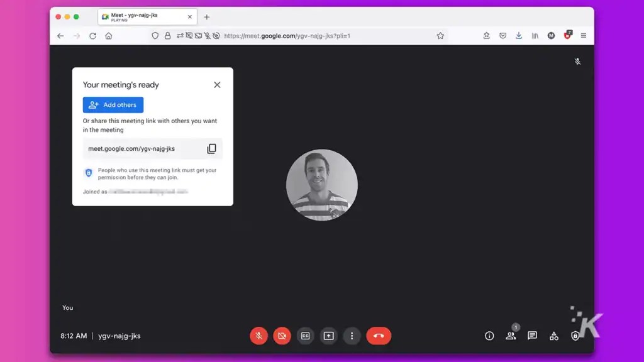This screenshot has height=362, width=644.
Task: Open the Firefox application menu
Action: (x=584, y=36)
